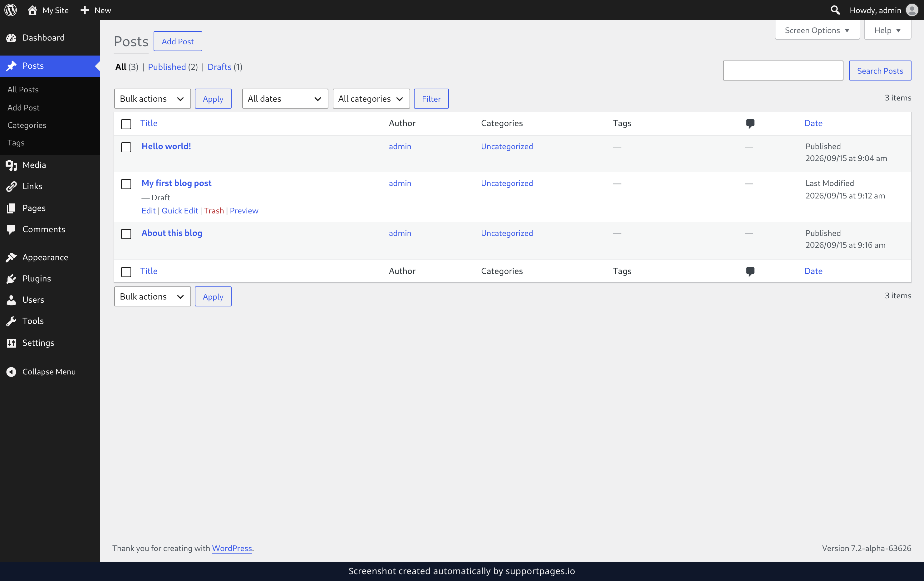Click the My Site home icon
Screen dimensions: 924x581
32,10
